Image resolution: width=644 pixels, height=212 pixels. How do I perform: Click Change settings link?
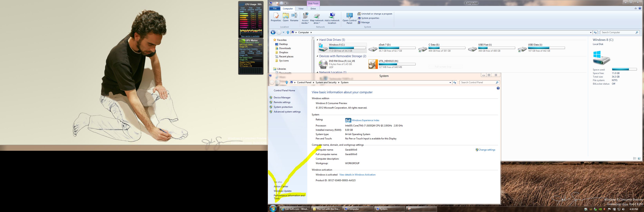(x=487, y=150)
